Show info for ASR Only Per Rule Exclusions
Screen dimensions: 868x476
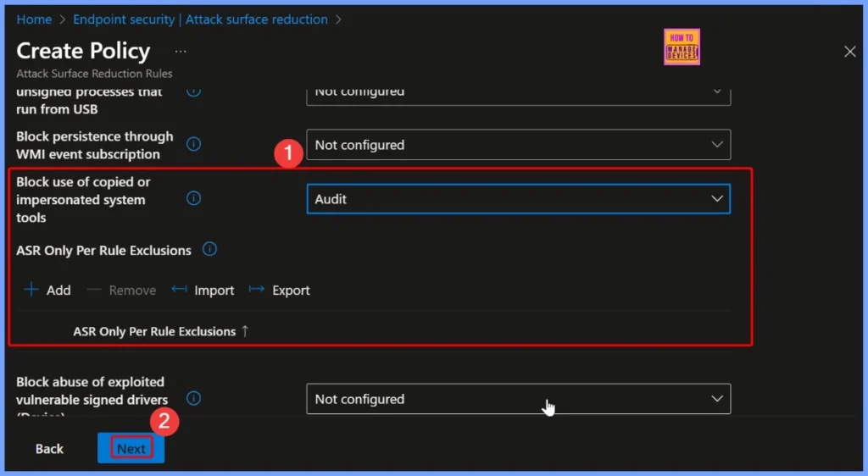(209, 249)
